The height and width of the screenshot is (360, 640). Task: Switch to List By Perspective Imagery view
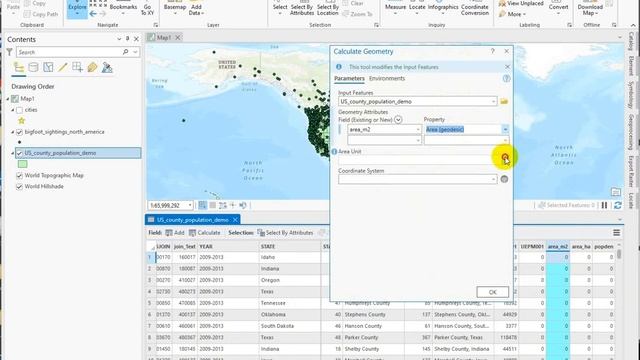pos(107,67)
